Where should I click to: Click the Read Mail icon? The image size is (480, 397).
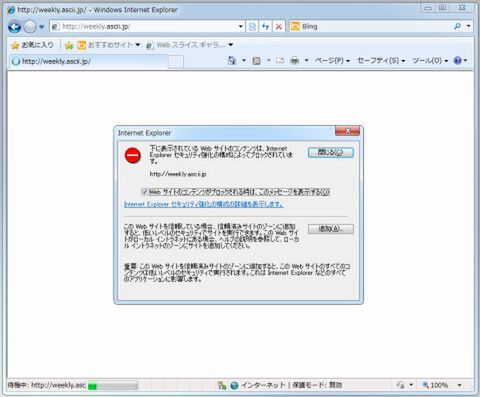(280, 61)
